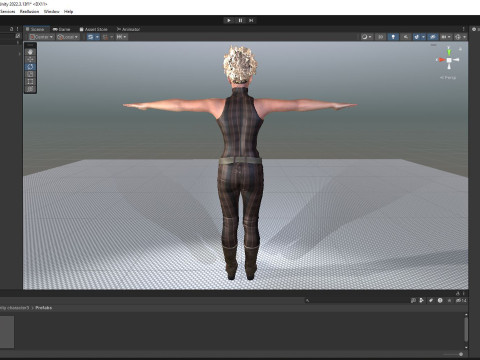
Task: Click the Pause button
Action: click(240, 20)
